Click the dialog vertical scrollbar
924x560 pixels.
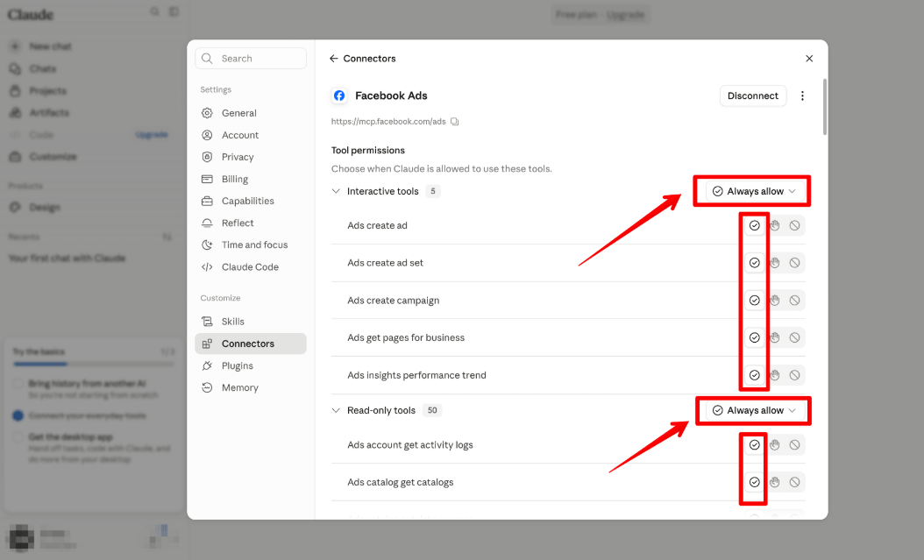pyautogui.click(x=824, y=107)
